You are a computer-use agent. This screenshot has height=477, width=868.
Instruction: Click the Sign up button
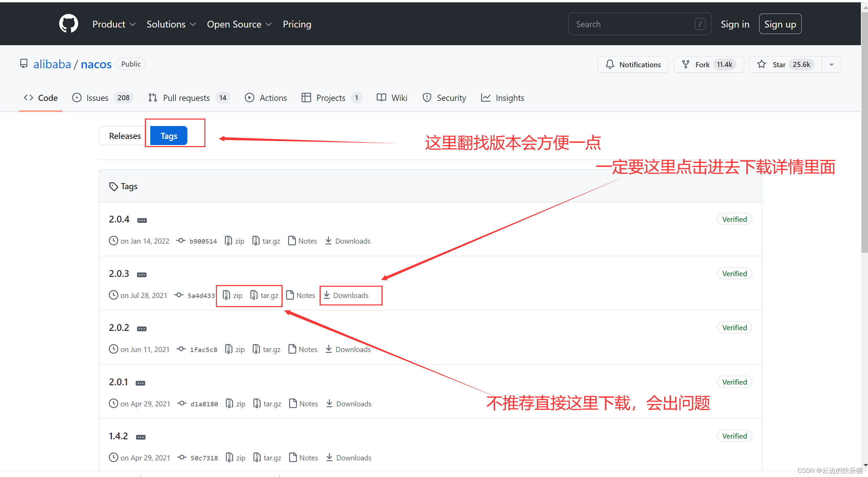[780, 24]
